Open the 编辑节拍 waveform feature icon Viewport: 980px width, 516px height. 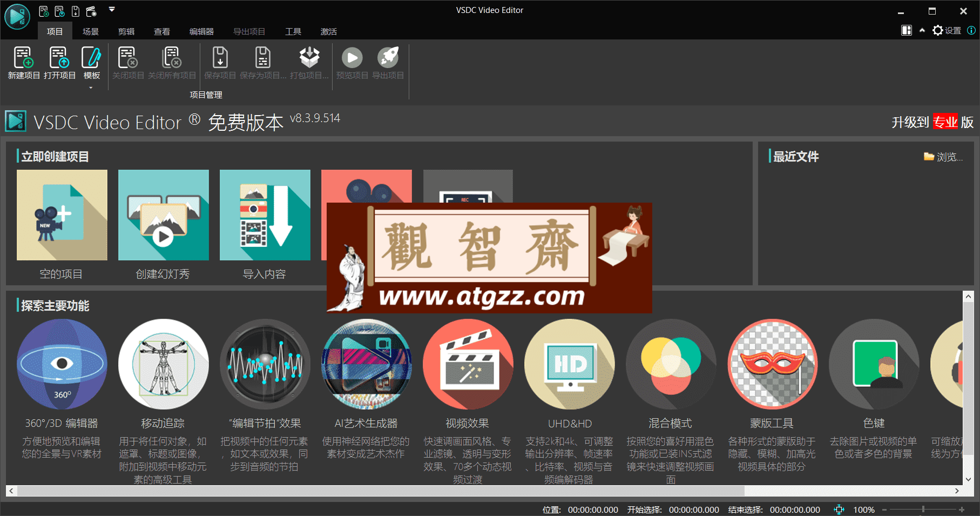265,364
